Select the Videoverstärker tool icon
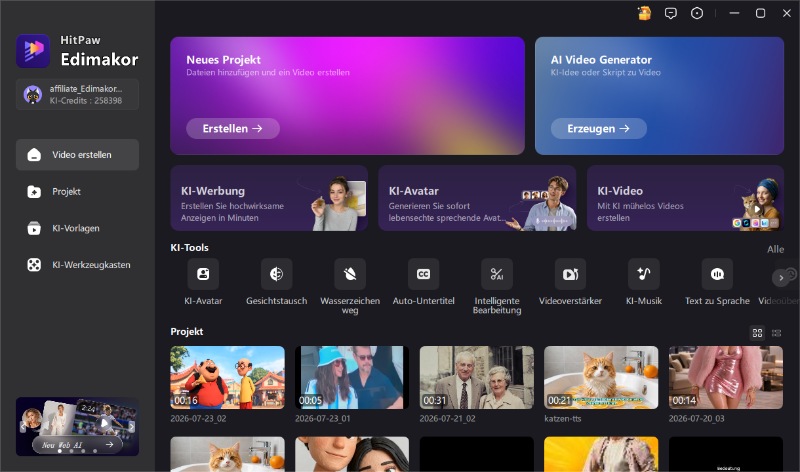Image resolution: width=800 pixels, height=472 pixels. (570, 274)
